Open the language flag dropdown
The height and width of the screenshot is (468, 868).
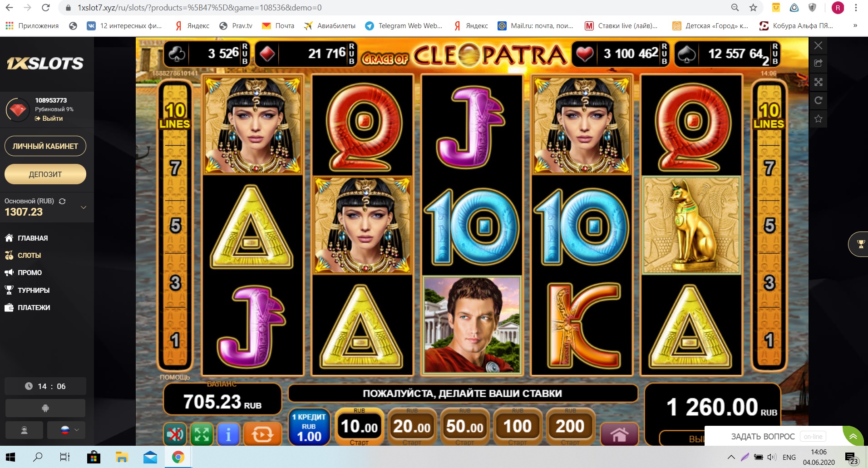[x=69, y=430]
